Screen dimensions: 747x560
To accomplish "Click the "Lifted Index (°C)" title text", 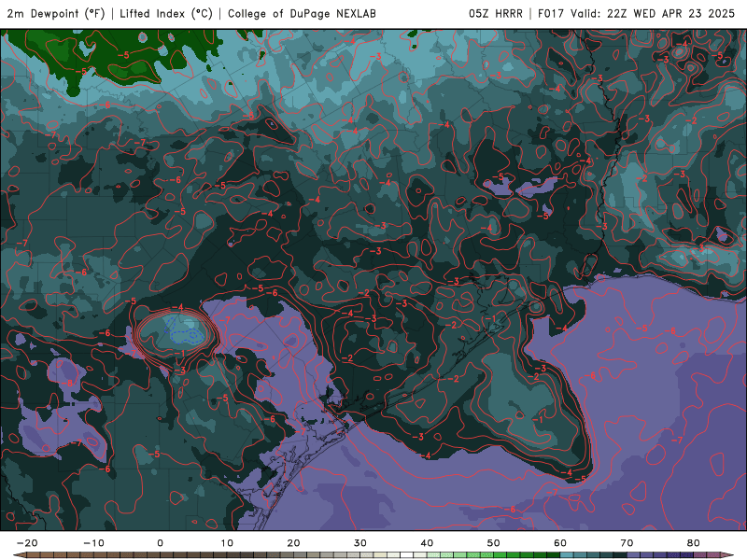I will pos(166,14).
